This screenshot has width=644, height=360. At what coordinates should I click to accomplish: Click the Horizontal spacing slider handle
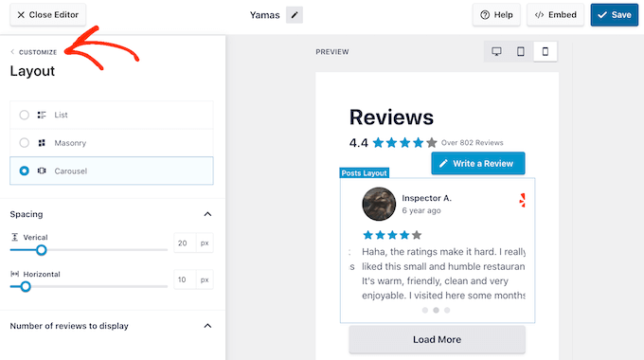coord(26,286)
